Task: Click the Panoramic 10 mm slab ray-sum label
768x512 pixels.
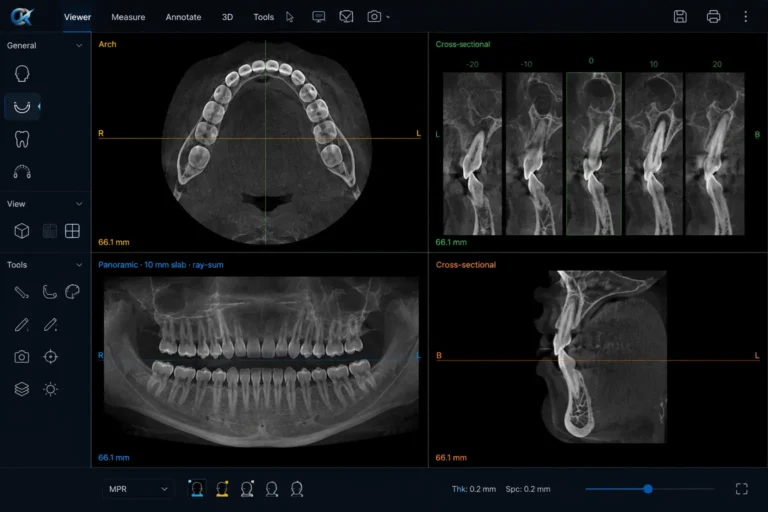Action: pos(161,265)
